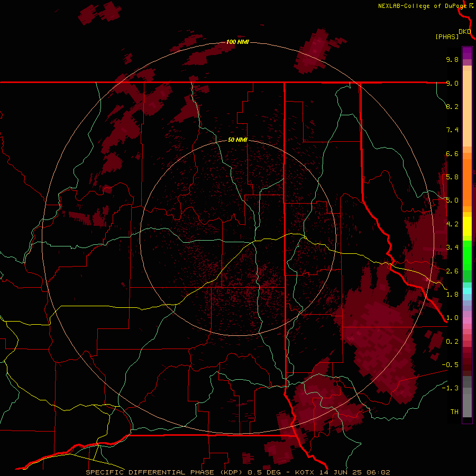476x476 pixels.
Task: Click the 2.6 legend value
Action: point(452,271)
